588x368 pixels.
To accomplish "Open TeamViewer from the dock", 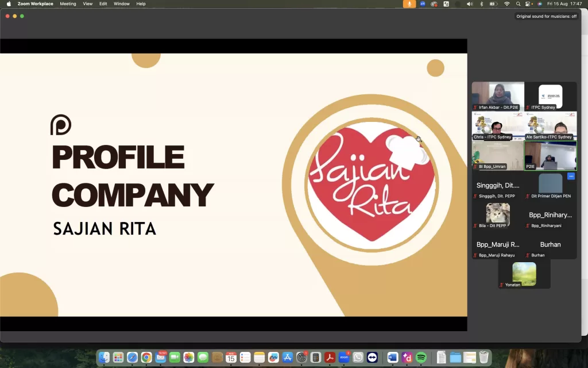I will pyautogui.click(x=372, y=358).
